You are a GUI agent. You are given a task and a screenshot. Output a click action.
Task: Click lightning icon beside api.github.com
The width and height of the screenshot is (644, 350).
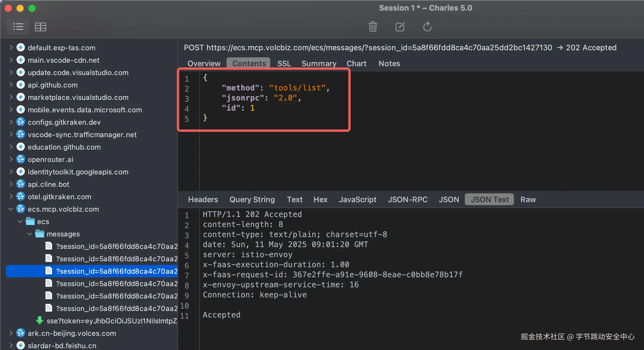coord(21,85)
